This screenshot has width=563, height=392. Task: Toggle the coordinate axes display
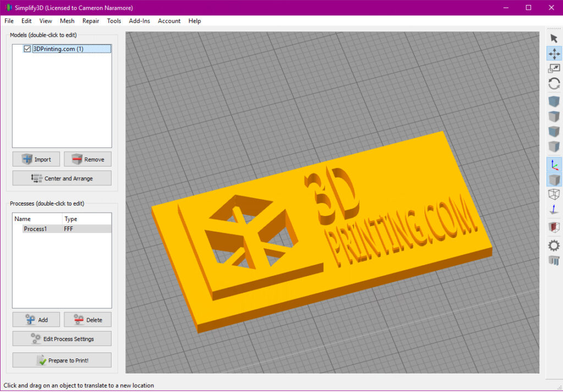tap(554, 164)
